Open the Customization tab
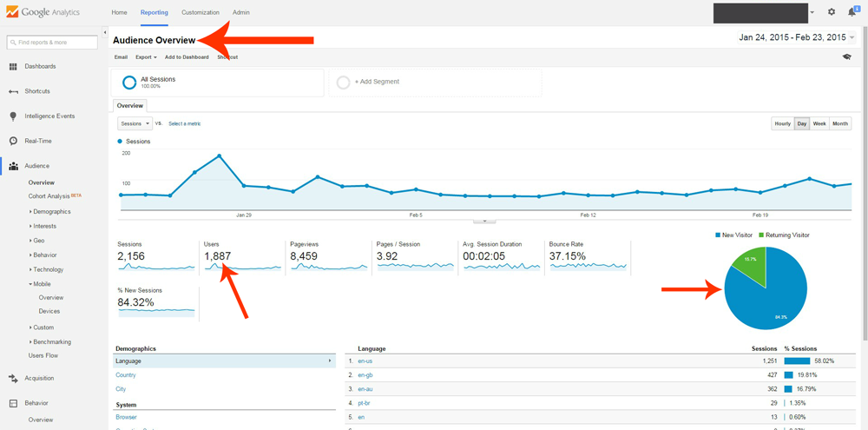The height and width of the screenshot is (430, 868). [200, 13]
